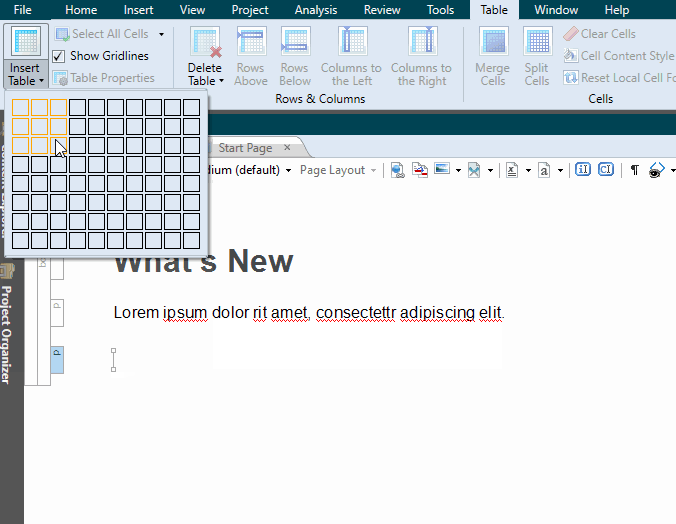Switch to the Home ribbon tab

coord(81,9)
